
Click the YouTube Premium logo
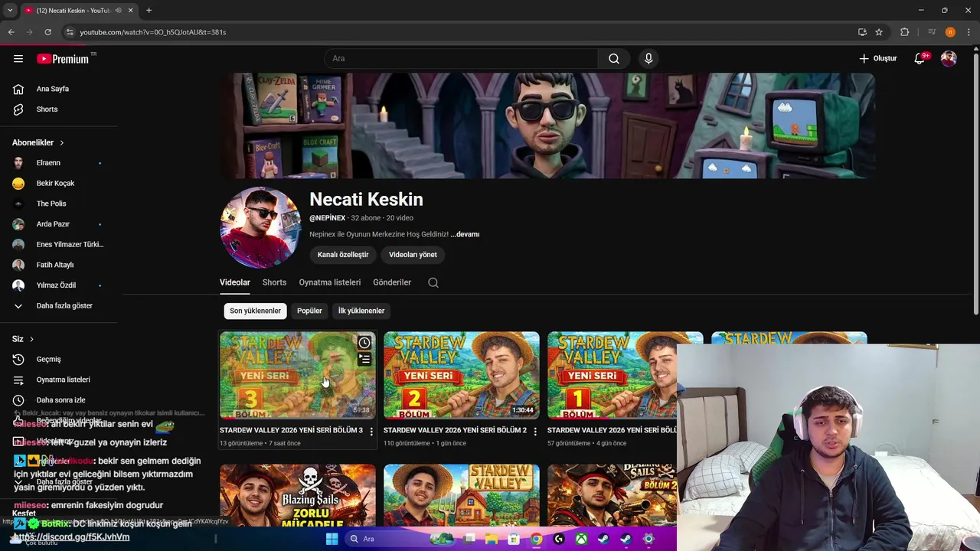click(63, 59)
